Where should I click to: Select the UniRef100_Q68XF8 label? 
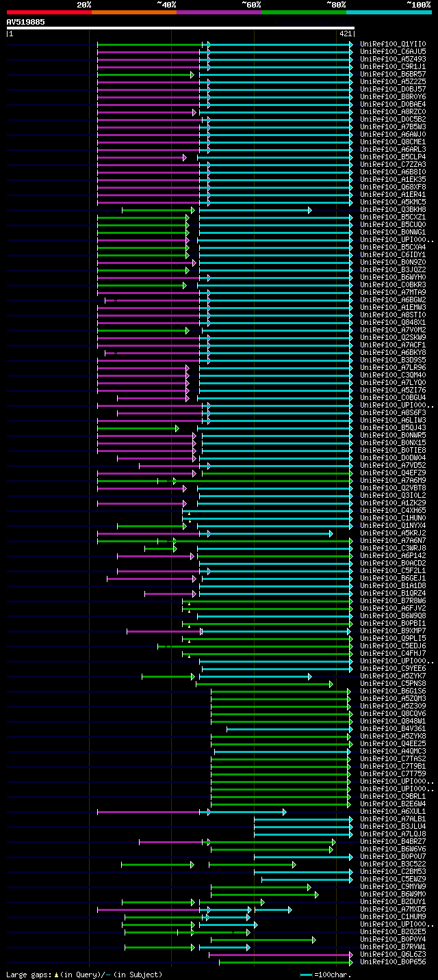(393, 187)
